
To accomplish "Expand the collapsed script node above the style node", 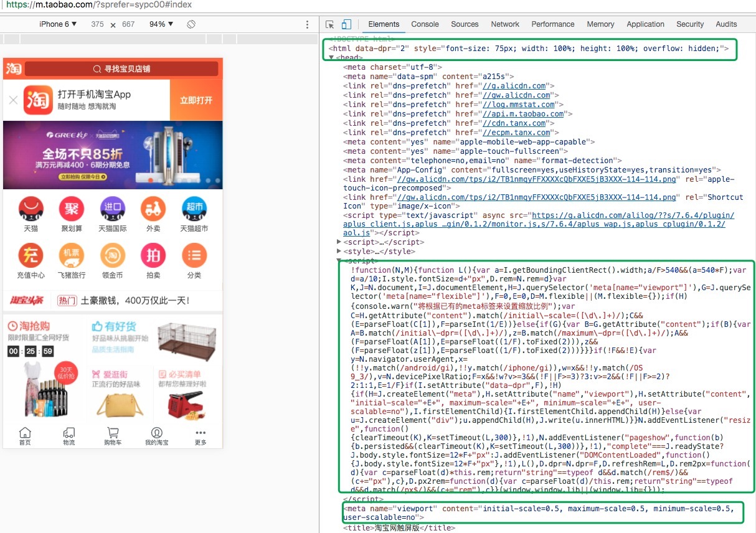I will click(x=339, y=242).
